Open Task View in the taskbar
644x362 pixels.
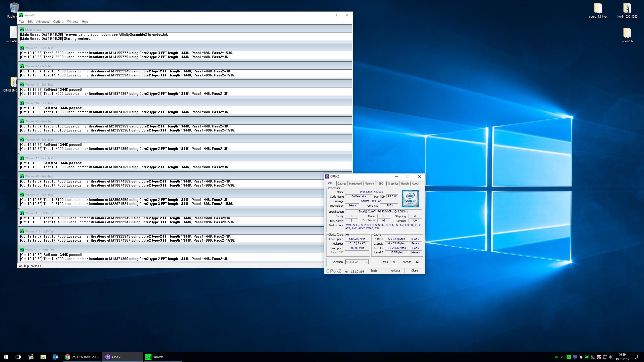pos(18,357)
